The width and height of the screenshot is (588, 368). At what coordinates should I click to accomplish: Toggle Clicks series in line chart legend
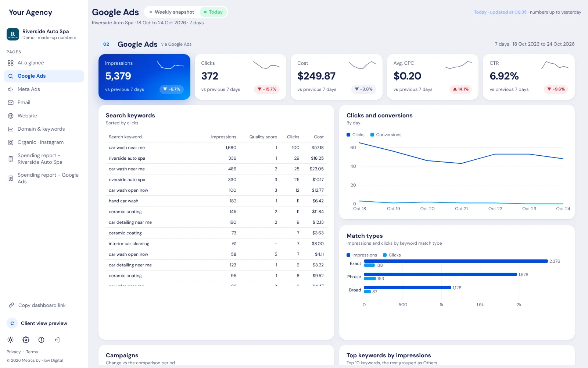355,135
